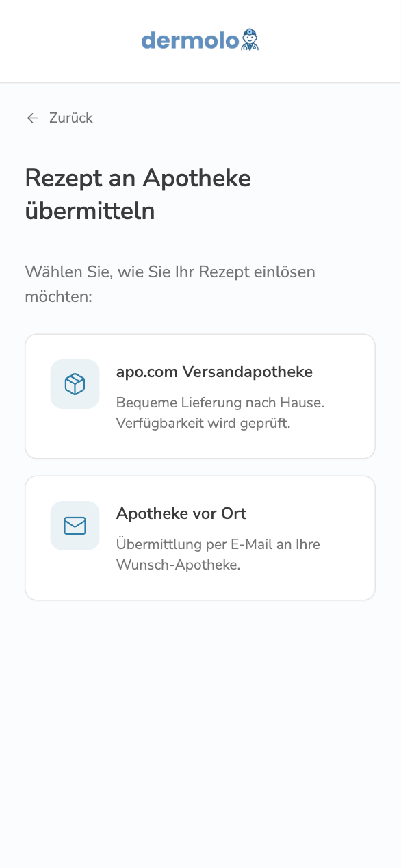Click the header bar at the top
Screen dimensions: 401x868
coord(200,40)
